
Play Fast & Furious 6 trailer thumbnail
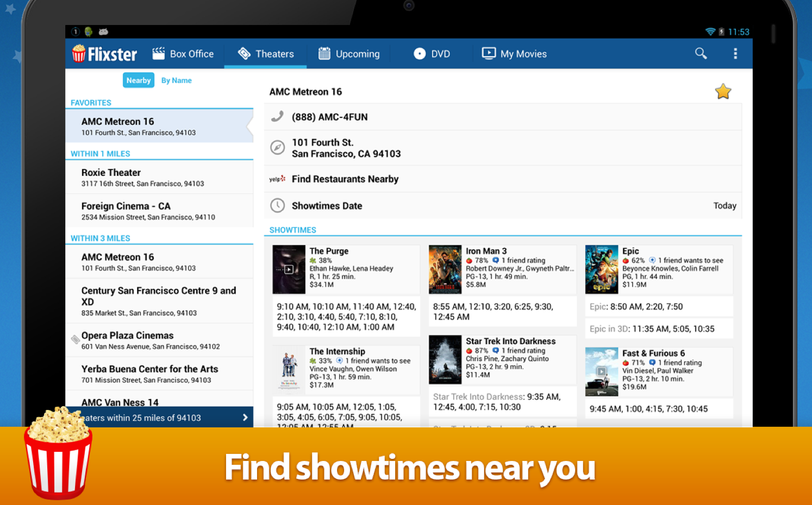pos(602,371)
